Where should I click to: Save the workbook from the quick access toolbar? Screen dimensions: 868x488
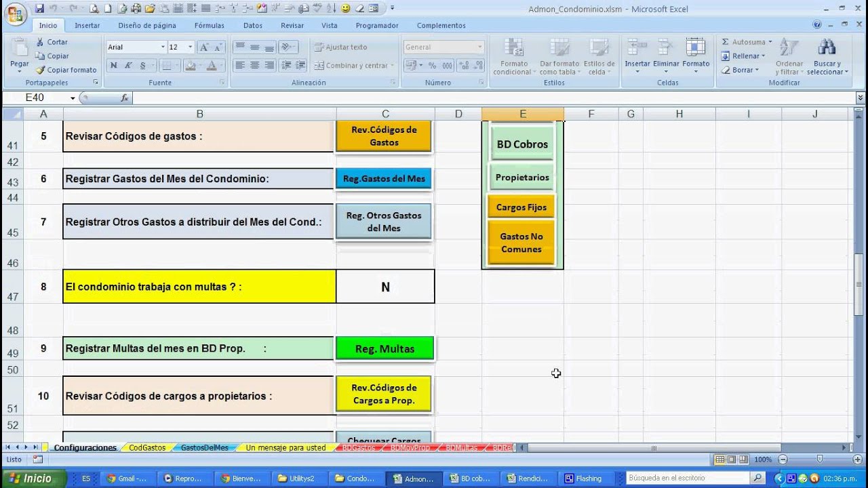tap(39, 9)
